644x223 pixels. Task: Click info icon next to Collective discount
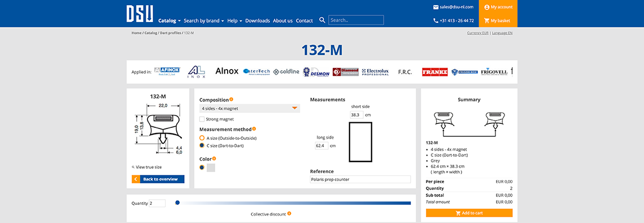pyautogui.click(x=289, y=213)
